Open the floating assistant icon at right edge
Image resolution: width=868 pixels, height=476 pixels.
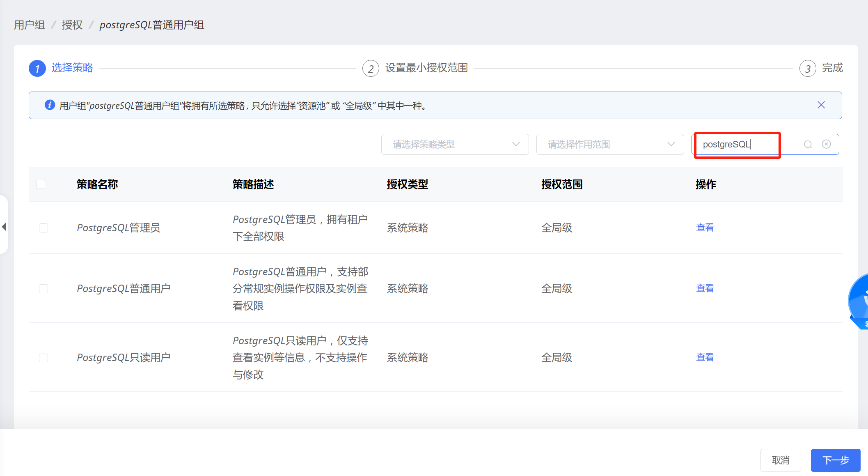pos(859,302)
